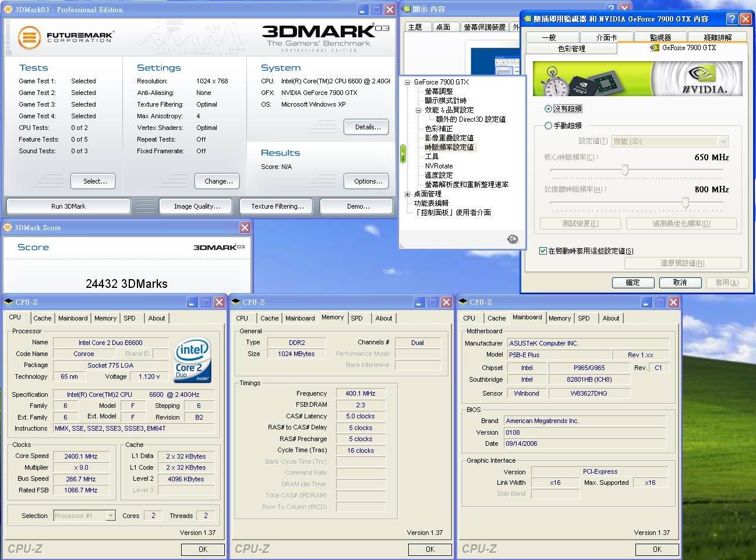Image resolution: width=756 pixels, height=560 pixels.
Task: Open the desktop (桌面) tab in Display Properties
Action: click(x=443, y=27)
